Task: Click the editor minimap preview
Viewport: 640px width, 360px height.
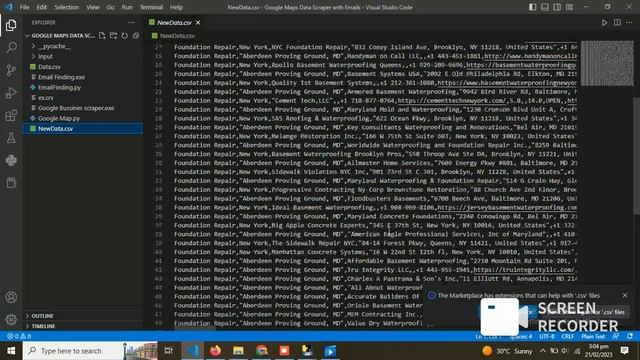Action: click(x=607, y=63)
